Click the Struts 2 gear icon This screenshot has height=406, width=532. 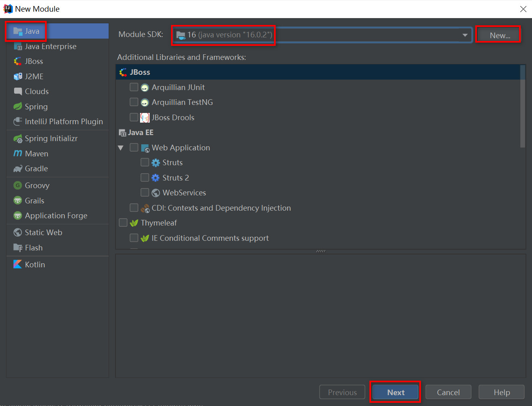156,178
